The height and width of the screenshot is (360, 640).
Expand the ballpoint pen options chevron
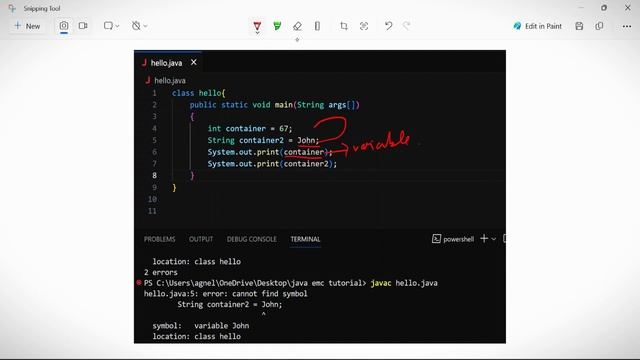[x=257, y=32]
